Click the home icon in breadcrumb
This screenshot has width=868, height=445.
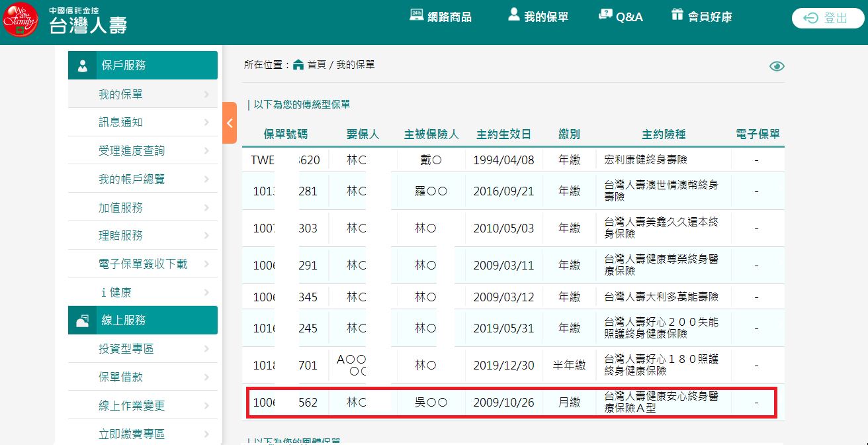[298, 64]
